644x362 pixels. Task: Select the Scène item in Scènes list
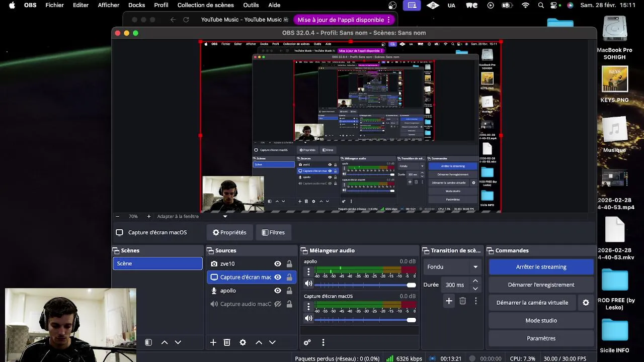tap(157, 263)
